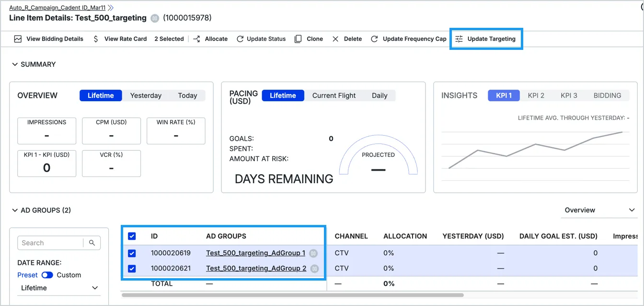Screen dimensions: 644x306
Task: Click status icon beside Test_500_targeting title
Action: (x=155, y=18)
